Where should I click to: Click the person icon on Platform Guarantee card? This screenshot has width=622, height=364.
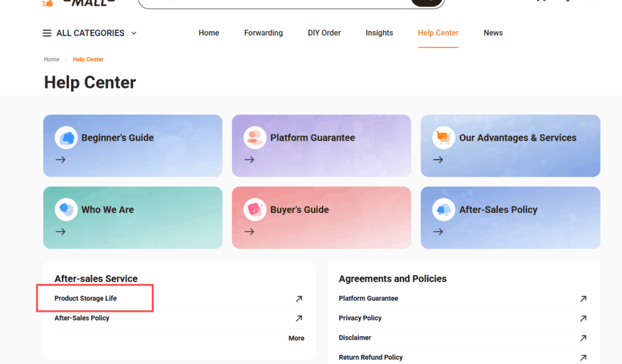point(255,138)
